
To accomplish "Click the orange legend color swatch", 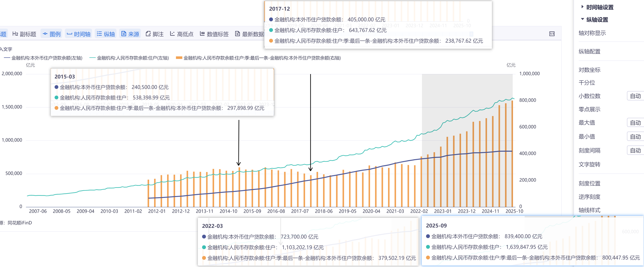I will pos(179,58).
